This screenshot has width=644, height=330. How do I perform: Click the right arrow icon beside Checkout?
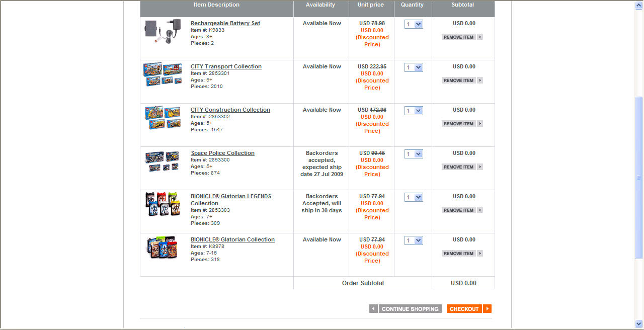point(487,309)
